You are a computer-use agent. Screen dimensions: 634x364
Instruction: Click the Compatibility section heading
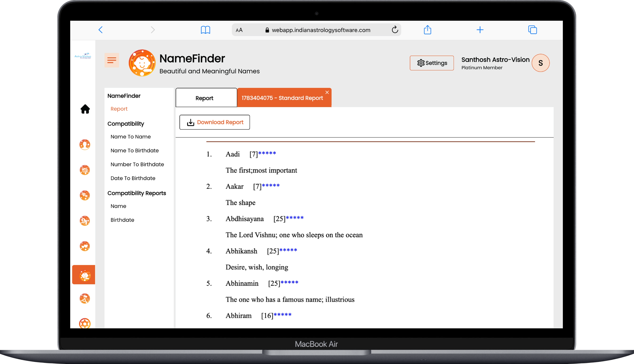[126, 124]
